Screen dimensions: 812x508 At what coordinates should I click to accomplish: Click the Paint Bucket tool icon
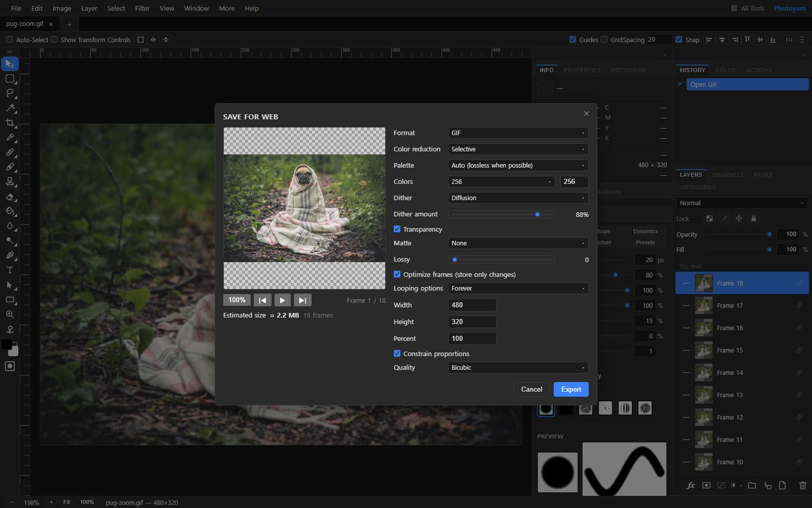pyautogui.click(x=10, y=211)
